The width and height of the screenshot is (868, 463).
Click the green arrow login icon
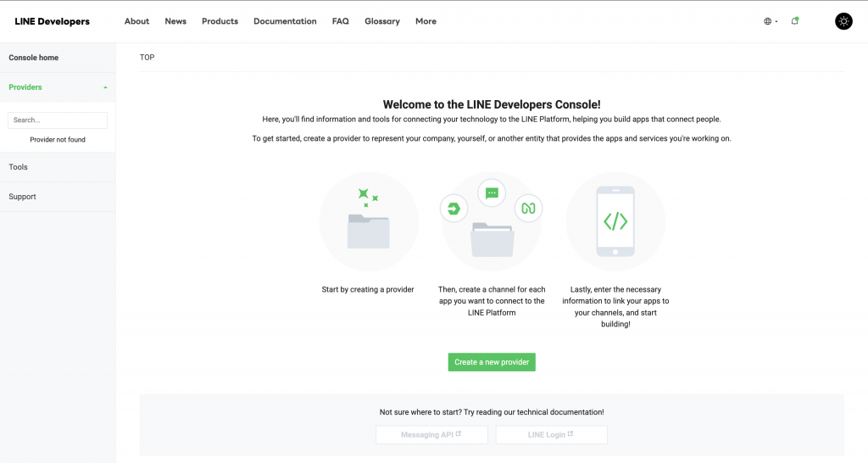pos(454,209)
